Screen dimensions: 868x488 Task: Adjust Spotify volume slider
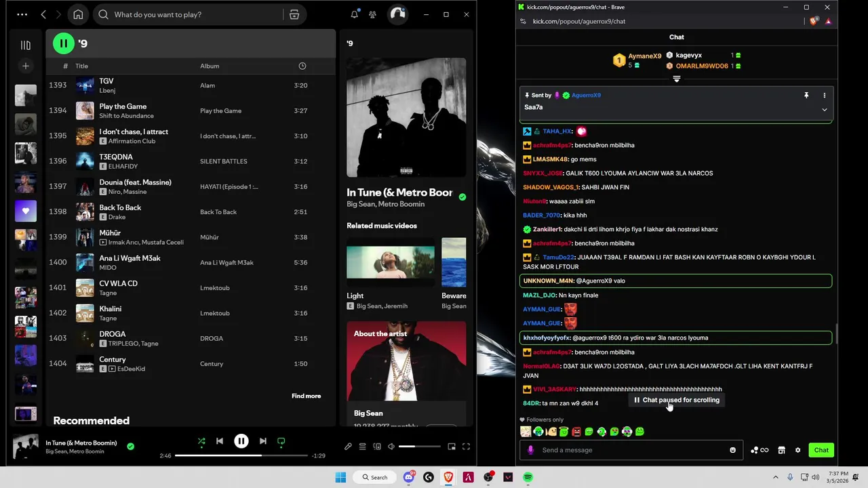pos(419,447)
